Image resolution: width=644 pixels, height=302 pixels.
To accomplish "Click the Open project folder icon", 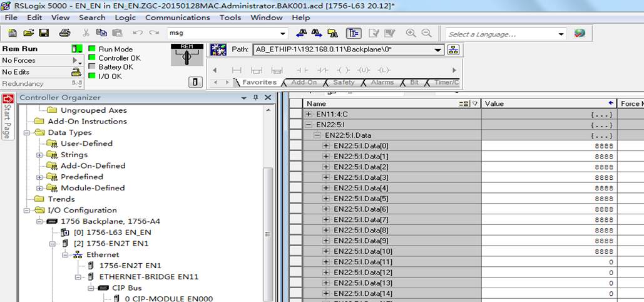I will pyautogui.click(x=28, y=33).
